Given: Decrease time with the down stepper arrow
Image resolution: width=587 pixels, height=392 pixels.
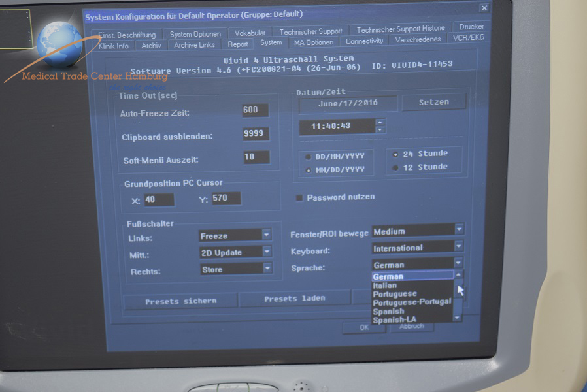Looking at the screenshot, I should 380,129.
